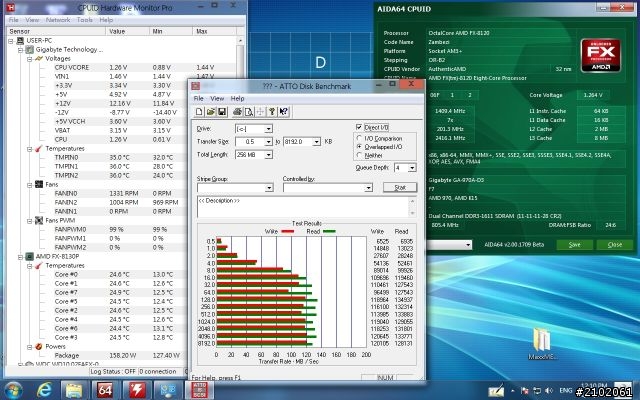Viewport: 640px width, 400px height.
Task: Click the About question-mark icon in ATTO toolbar
Action: 272,111
